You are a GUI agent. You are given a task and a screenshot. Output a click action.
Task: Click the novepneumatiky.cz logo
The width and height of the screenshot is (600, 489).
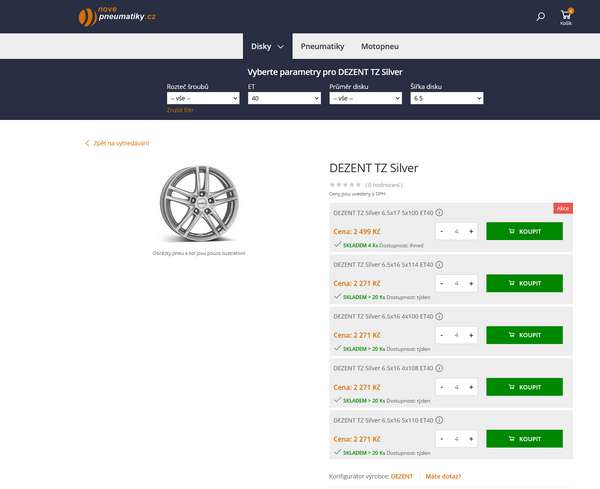117,16
